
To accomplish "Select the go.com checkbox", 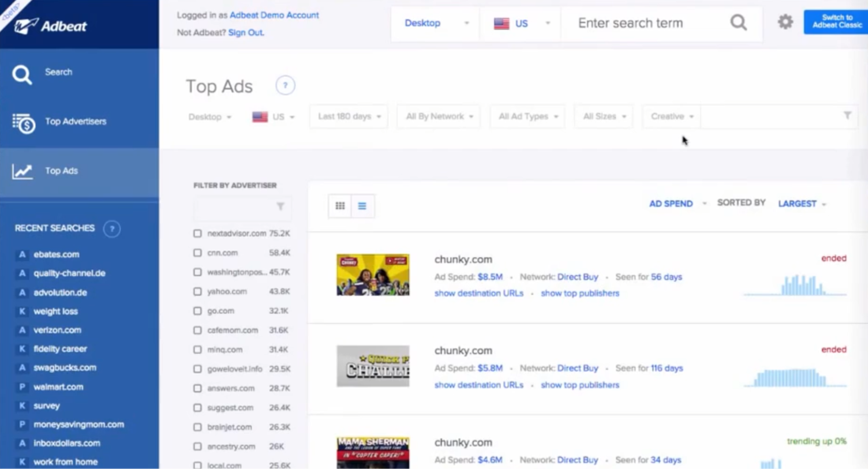I will pos(198,311).
